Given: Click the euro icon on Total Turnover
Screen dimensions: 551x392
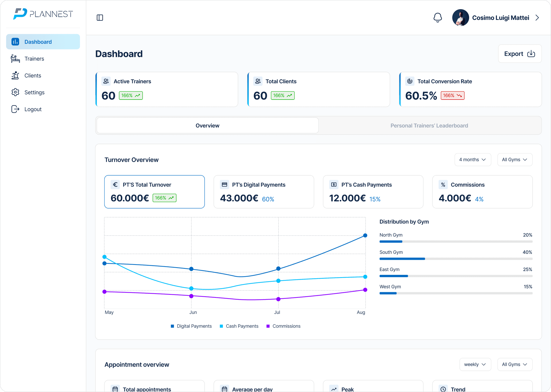Looking at the screenshot, I should pos(115,185).
